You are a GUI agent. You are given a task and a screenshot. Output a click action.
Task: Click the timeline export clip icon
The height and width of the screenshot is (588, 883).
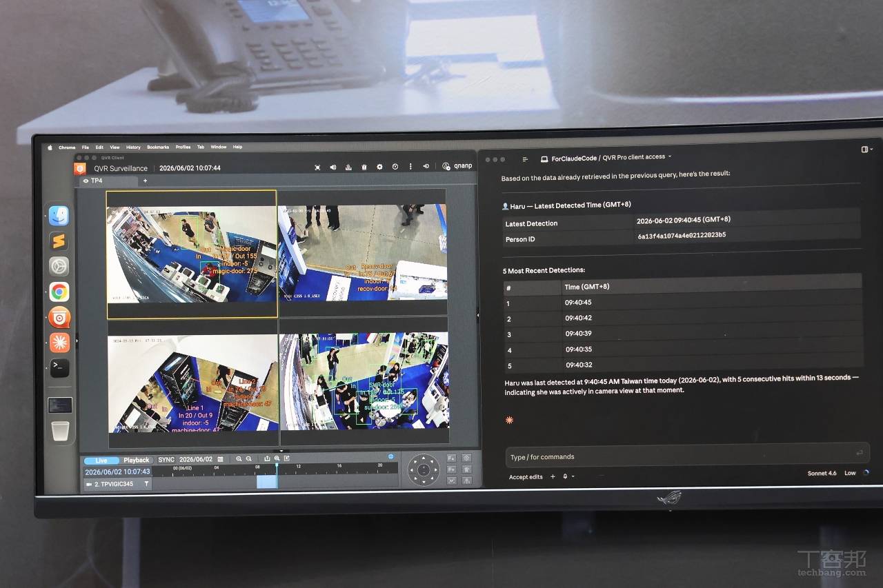point(286,458)
